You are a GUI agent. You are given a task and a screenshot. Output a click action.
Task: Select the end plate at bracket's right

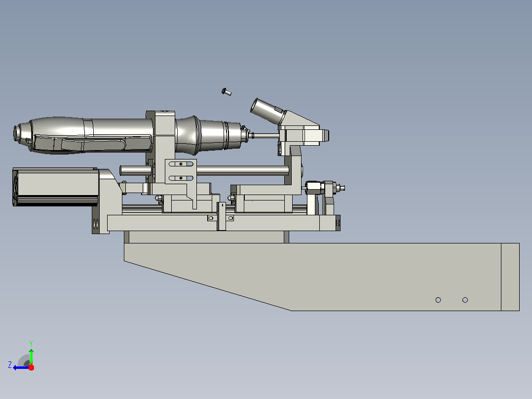point(510,277)
